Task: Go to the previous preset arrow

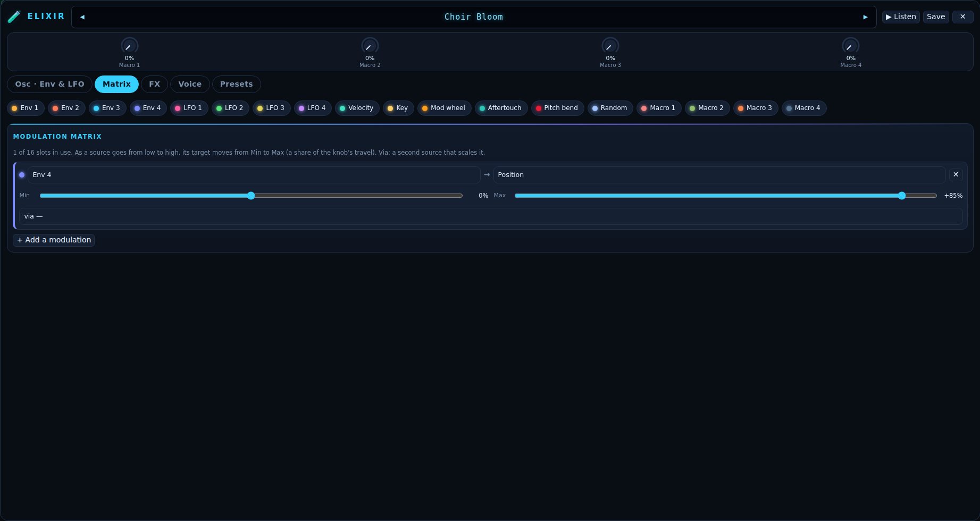Action: (x=82, y=17)
